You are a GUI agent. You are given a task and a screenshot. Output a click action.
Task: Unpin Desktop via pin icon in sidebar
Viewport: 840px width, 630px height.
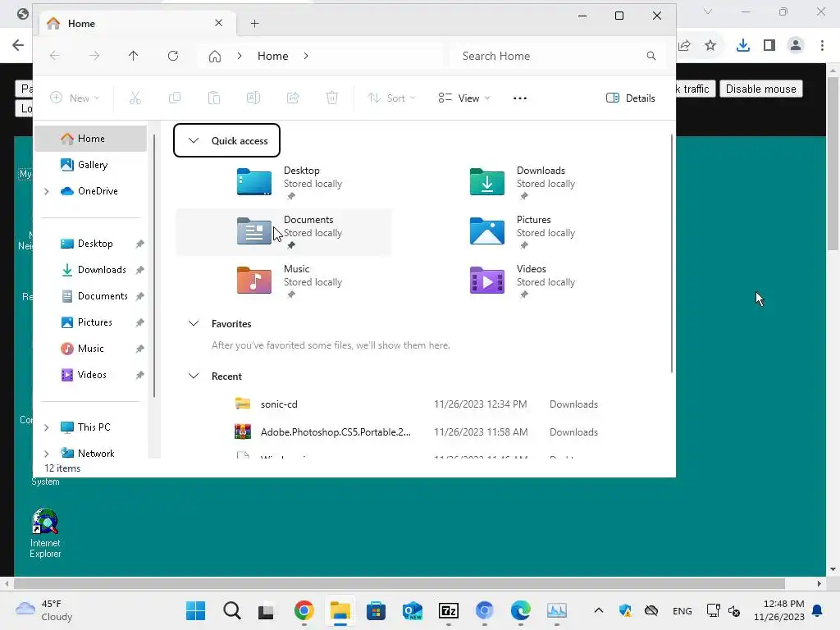pos(139,244)
